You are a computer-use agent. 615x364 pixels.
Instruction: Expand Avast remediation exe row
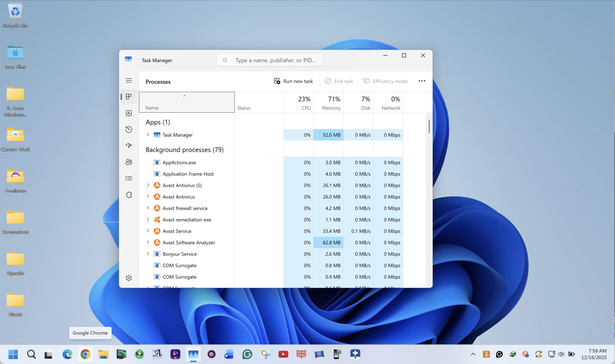tap(148, 219)
